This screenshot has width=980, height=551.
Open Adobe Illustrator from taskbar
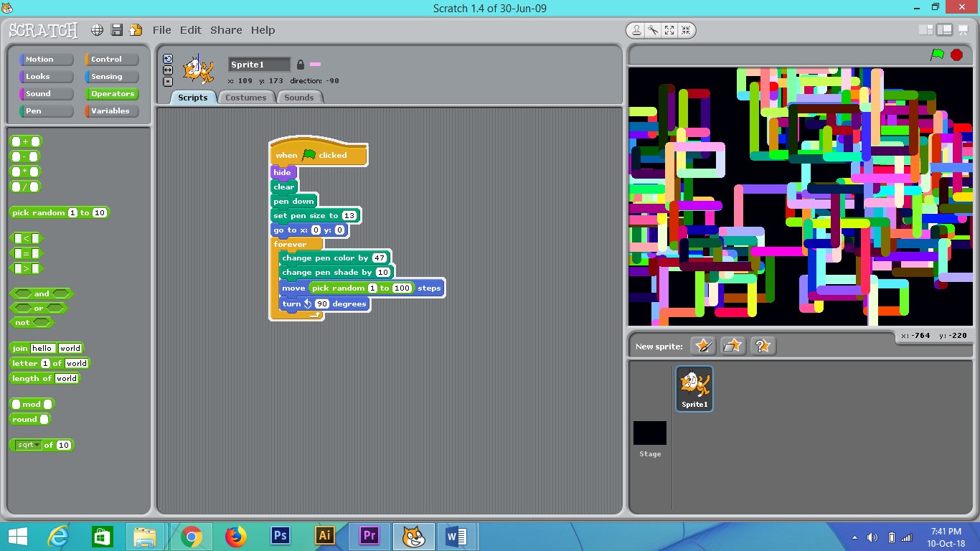pos(324,537)
